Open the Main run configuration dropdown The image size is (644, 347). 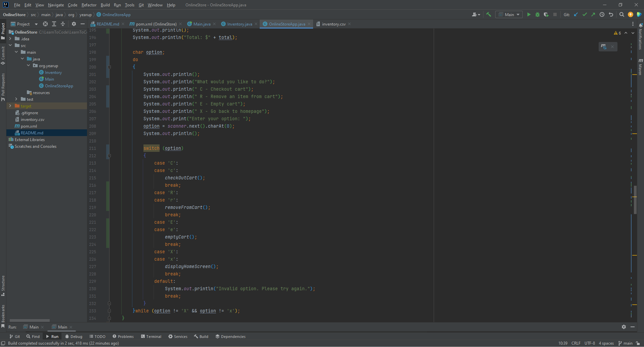pyautogui.click(x=509, y=14)
